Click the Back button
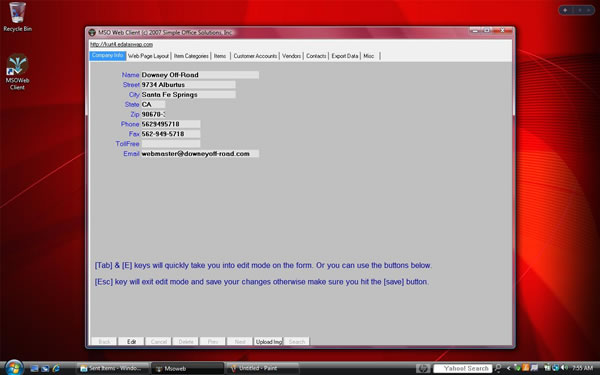The height and width of the screenshot is (375, 600). coord(104,341)
